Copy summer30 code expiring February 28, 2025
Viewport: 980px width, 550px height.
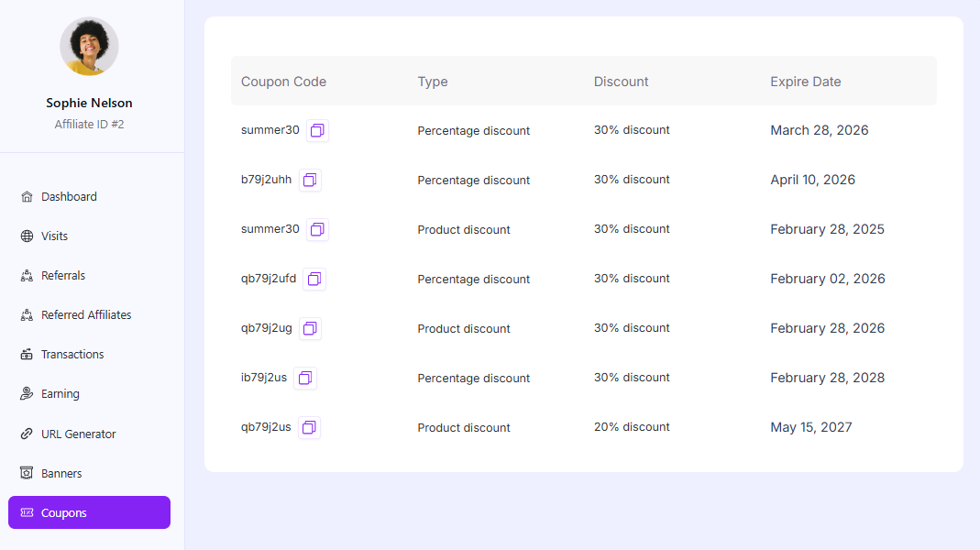click(317, 230)
